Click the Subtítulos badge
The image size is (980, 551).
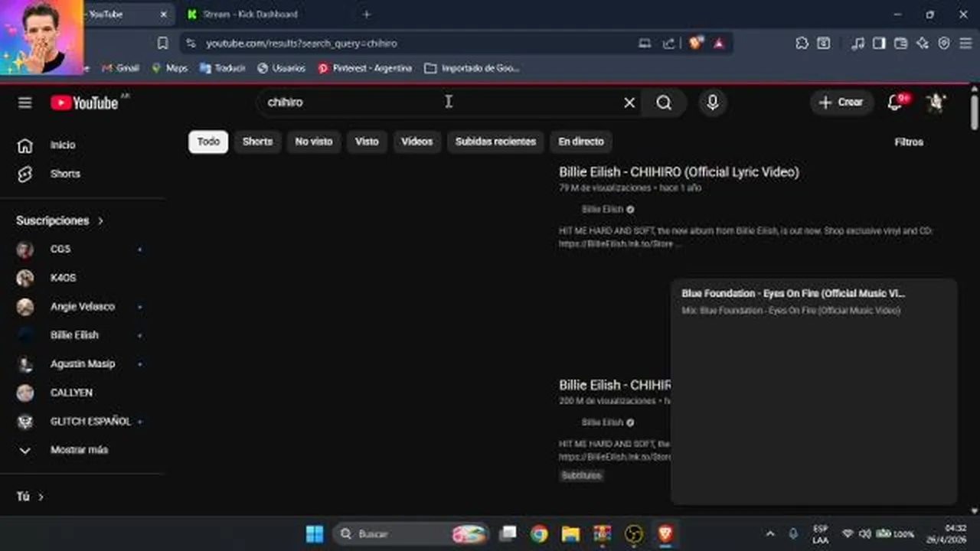(582, 476)
